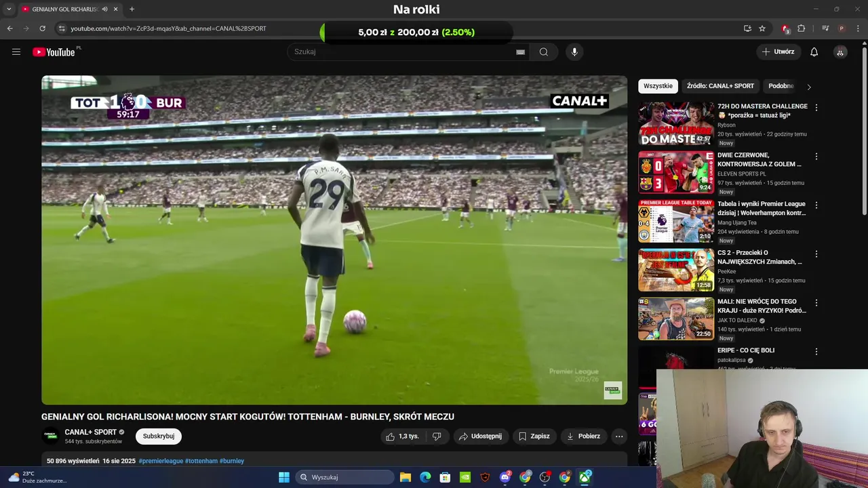Screen dimensions: 868x488
Task: Click the browser address bar URL
Action: 168,28
